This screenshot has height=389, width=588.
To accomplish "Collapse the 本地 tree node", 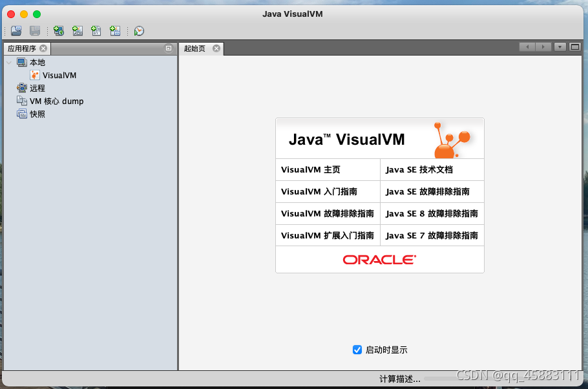I will coord(9,62).
